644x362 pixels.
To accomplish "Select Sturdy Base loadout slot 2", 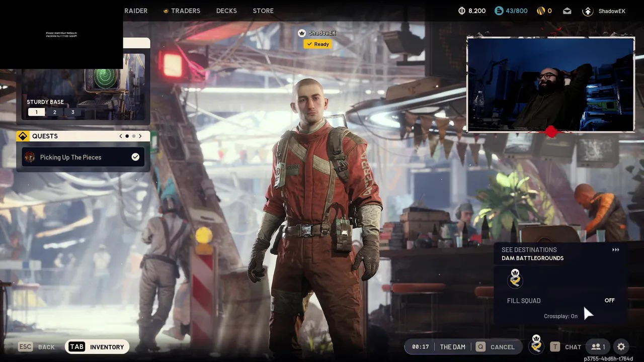I will 55,112.
